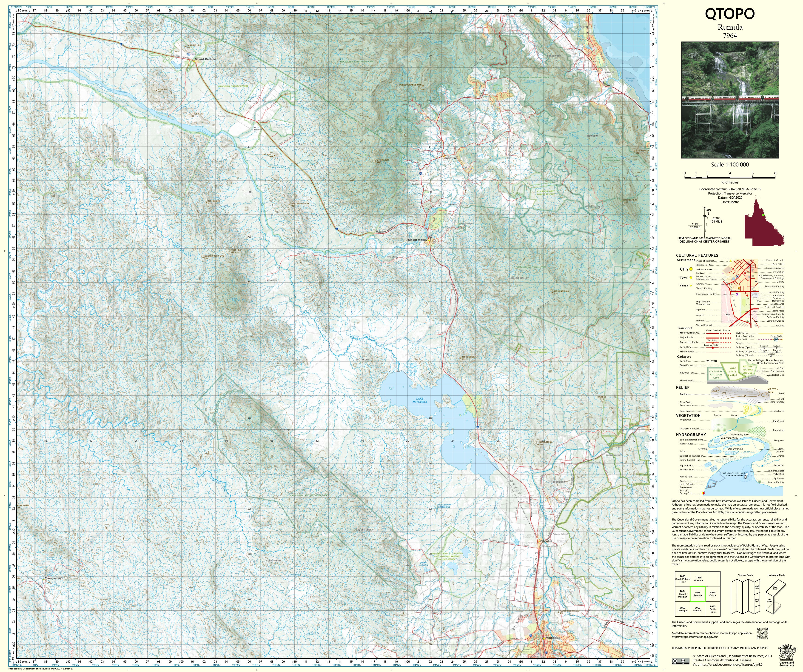Click the Horizontal Folds diagram

point(775,597)
